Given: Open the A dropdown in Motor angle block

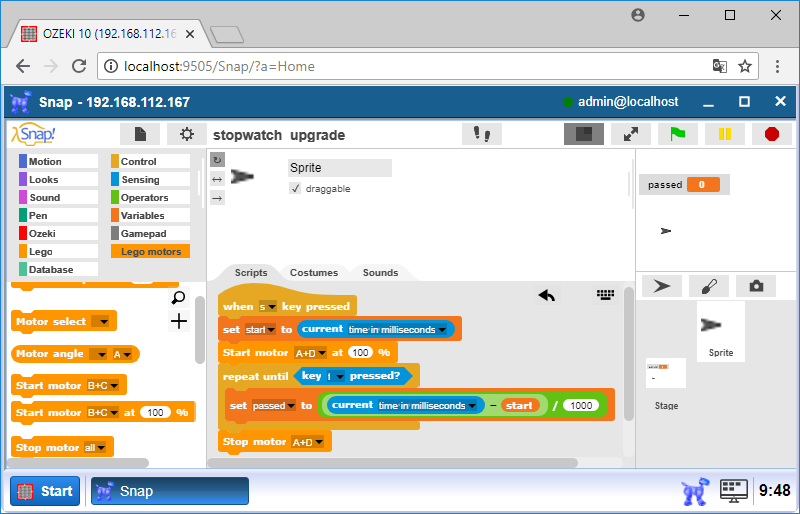Looking at the screenshot, I should tap(122, 354).
